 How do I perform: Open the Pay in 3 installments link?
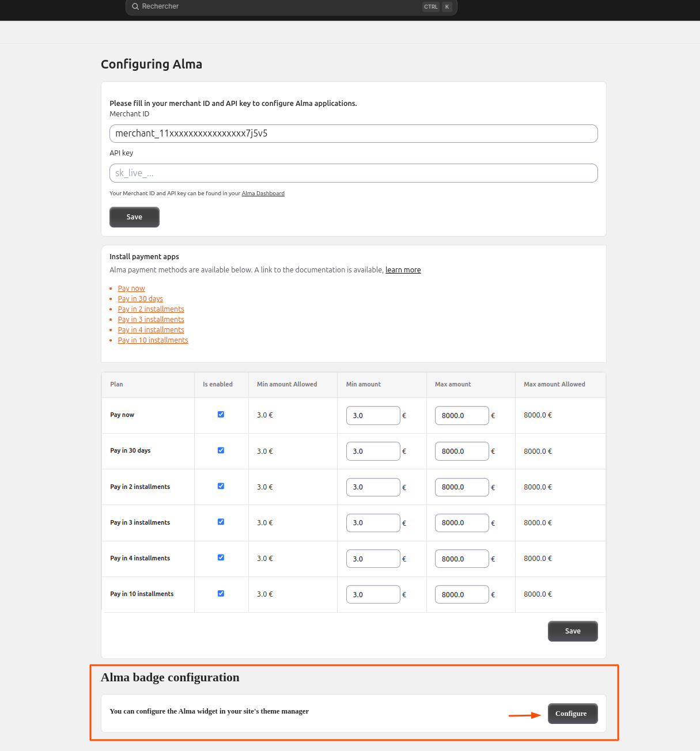(151, 320)
